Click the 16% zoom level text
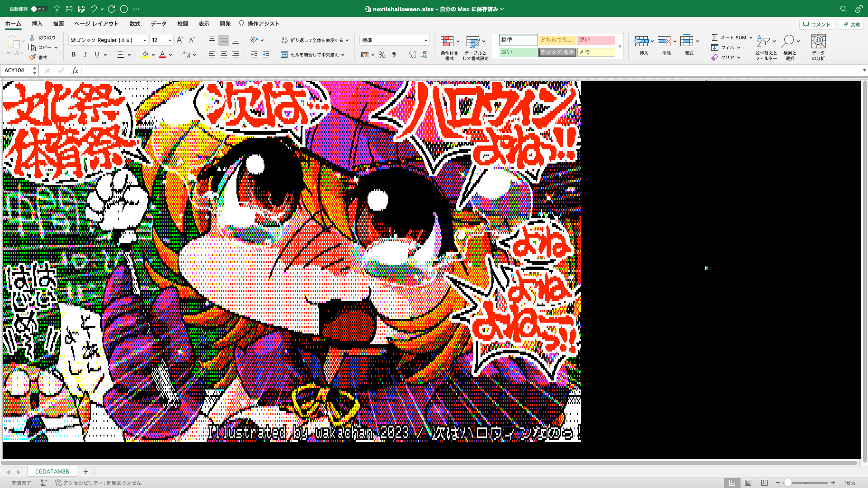 point(849,483)
